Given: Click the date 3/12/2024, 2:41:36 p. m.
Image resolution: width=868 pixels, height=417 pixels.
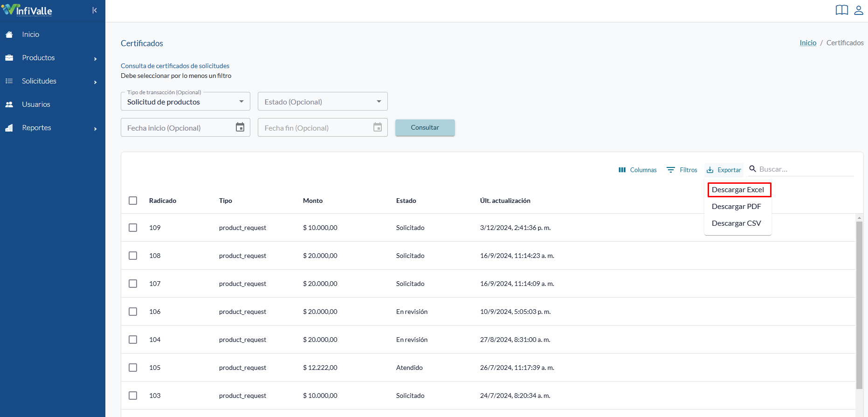Looking at the screenshot, I should [x=516, y=228].
